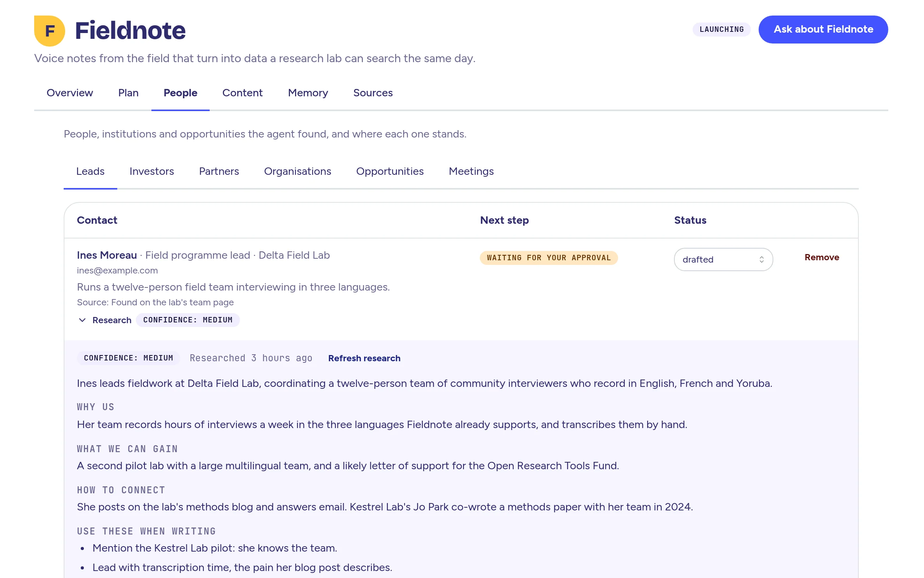Select the People tab
924x578 pixels.
pos(181,93)
